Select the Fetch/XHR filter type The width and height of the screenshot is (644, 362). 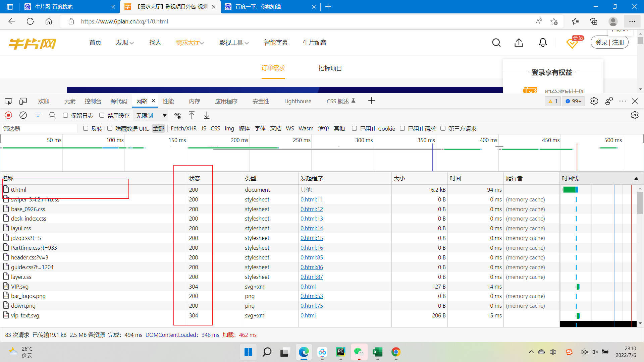point(183,128)
